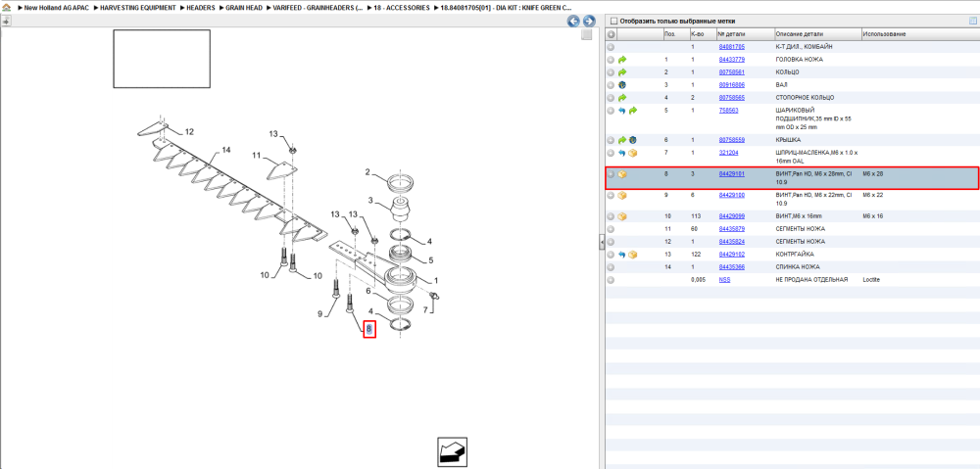Click the return arrow icon below diagram
Screen dimensions: 980x469
tap(452, 452)
